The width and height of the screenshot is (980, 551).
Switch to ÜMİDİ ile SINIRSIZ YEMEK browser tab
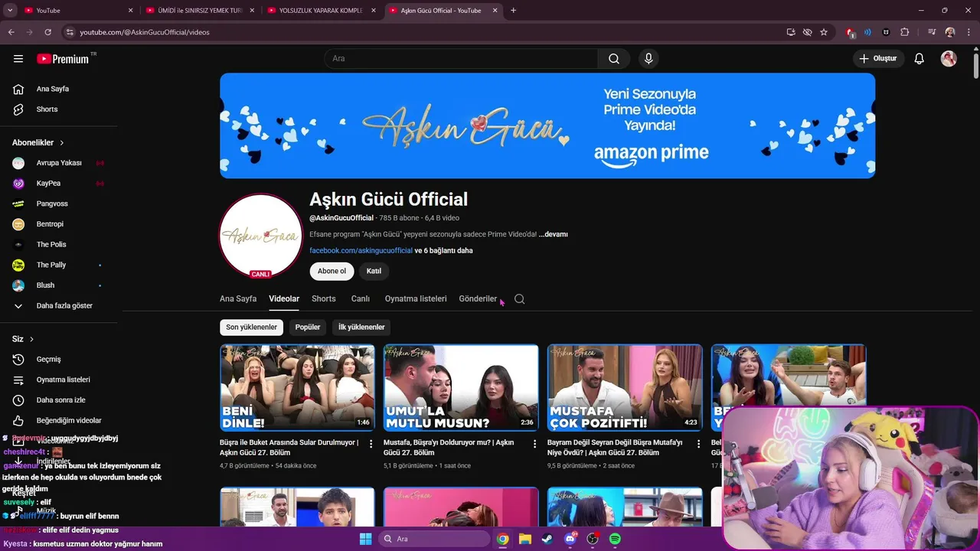click(199, 11)
